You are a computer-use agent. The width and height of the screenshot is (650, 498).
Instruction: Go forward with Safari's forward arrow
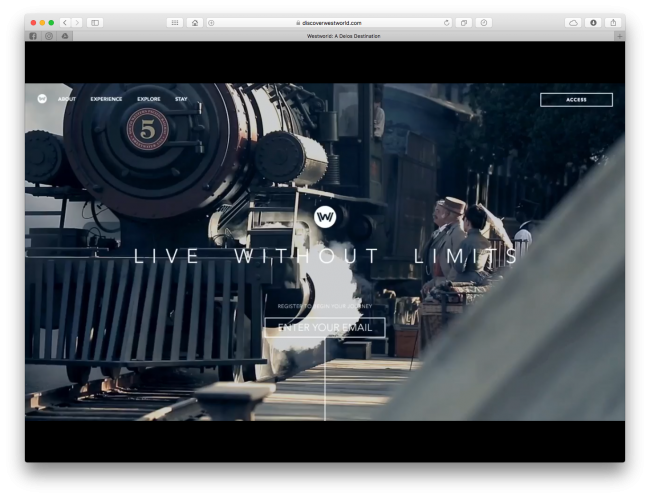pos(77,23)
